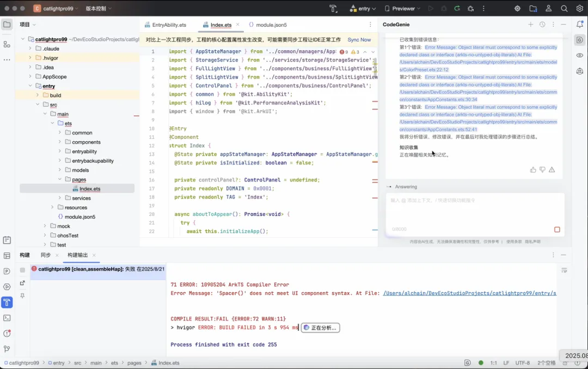
Task: Click the 项目 view dropdown header
Action: pyautogui.click(x=28, y=25)
